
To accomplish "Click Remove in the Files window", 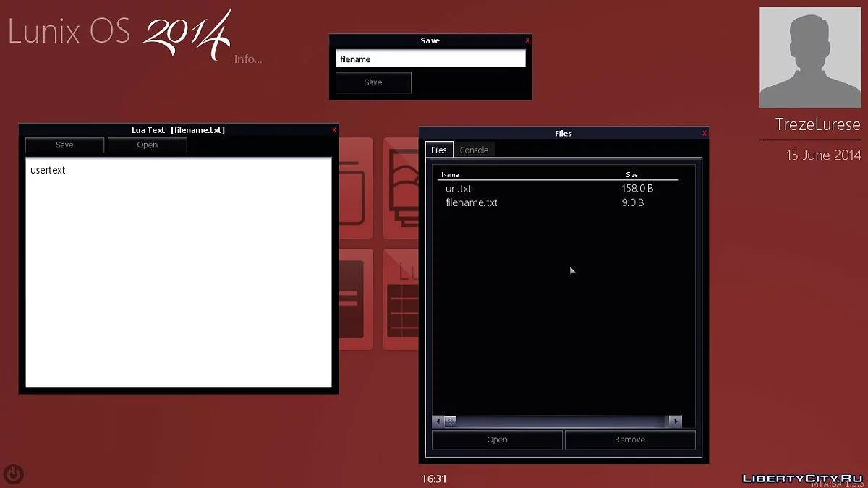I will click(629, 440).
